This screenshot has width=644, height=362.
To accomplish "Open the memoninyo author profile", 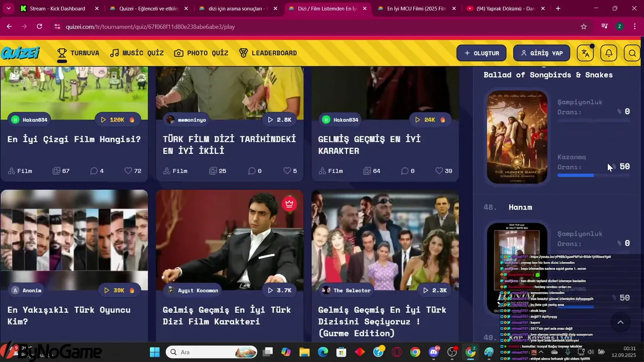I will [x=186, y=120].
